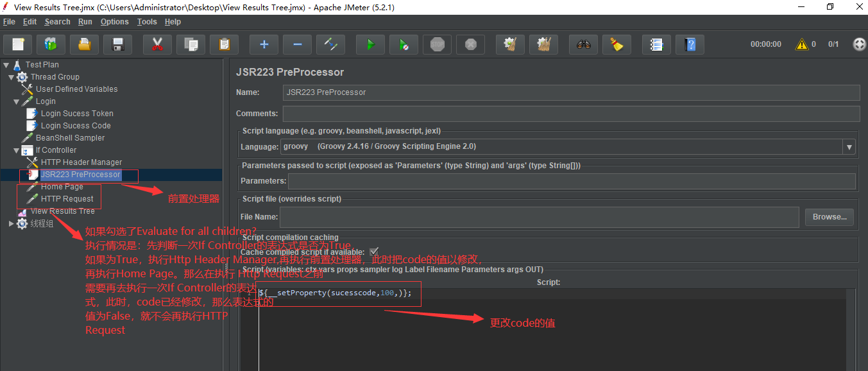868x371 pixels.
Task: Select the Thread Group node label
Action: [55, 77]
